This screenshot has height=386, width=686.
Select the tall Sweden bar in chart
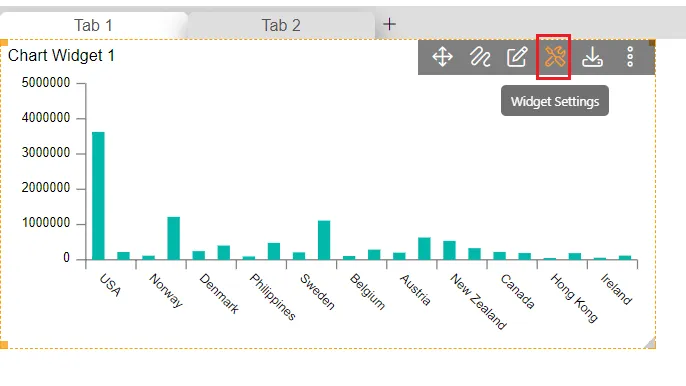[324, 240]
